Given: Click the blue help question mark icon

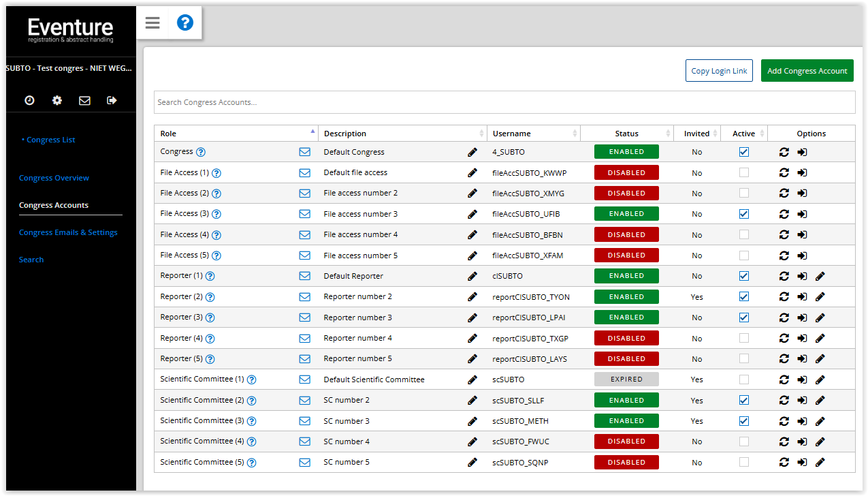Looking at the screenshot, I should tap(185, 23).
